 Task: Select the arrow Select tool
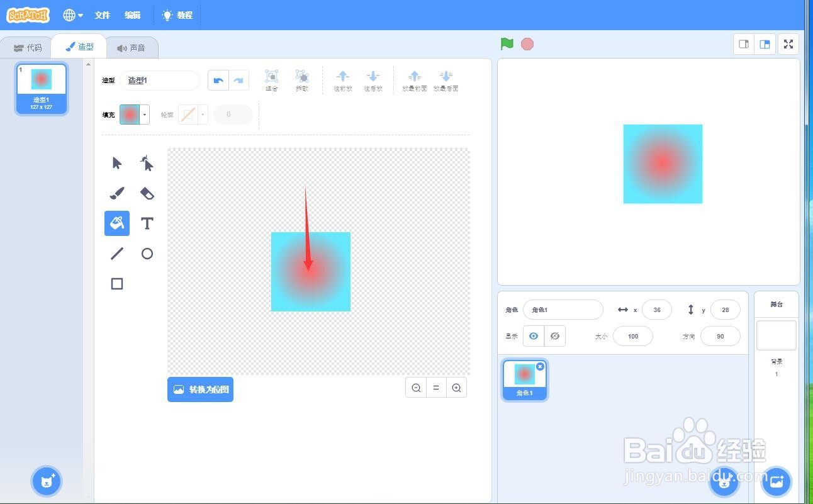[x=117, y=164]
